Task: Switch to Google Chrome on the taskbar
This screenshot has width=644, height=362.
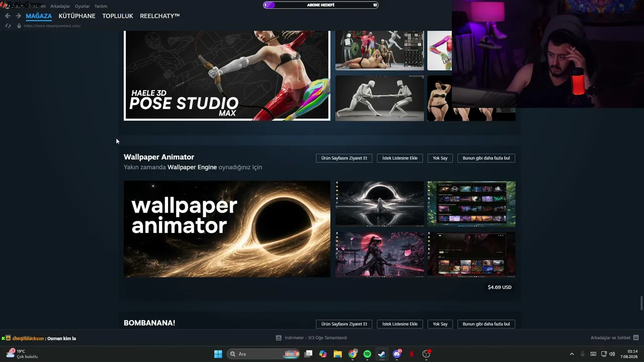Action: pos(353,354)
